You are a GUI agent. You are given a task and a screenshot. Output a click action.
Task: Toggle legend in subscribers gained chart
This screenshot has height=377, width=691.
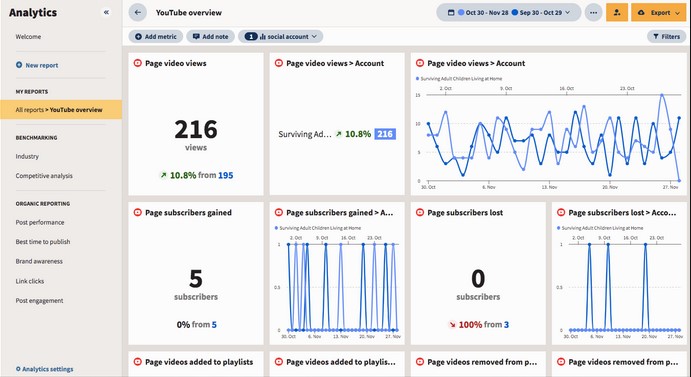tap(318, 228)
